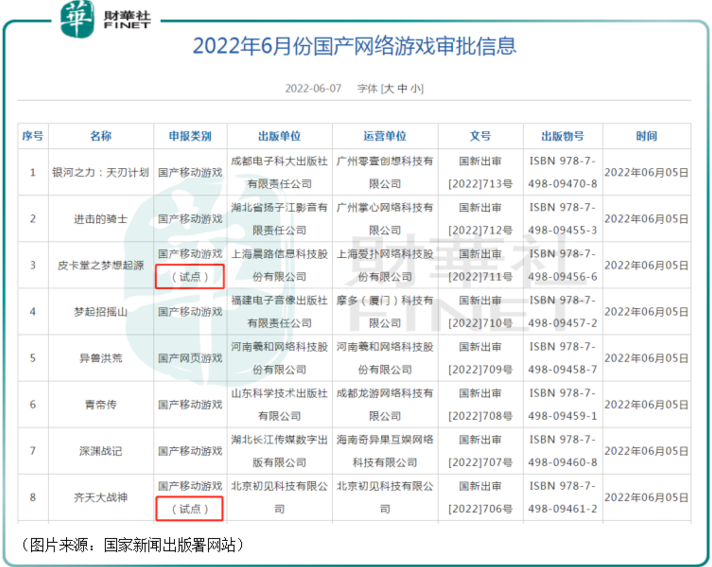Click the publish date 2022-06-07
The width and height of the screenshot is (712, 567).
(x=312, y=88)
